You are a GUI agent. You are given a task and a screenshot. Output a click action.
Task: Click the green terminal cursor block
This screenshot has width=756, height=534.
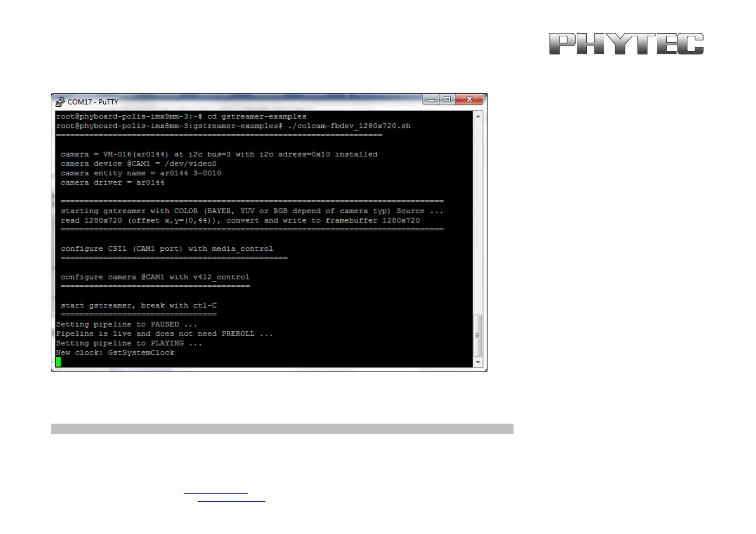58,362
